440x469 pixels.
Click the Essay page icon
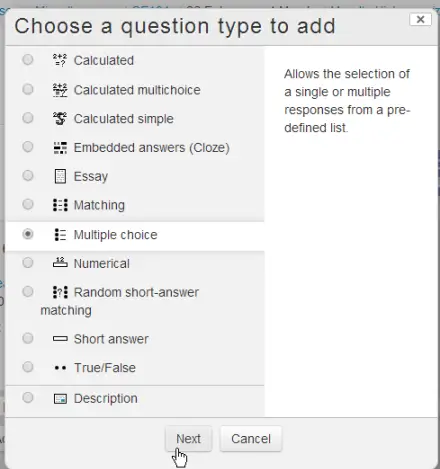60,176
